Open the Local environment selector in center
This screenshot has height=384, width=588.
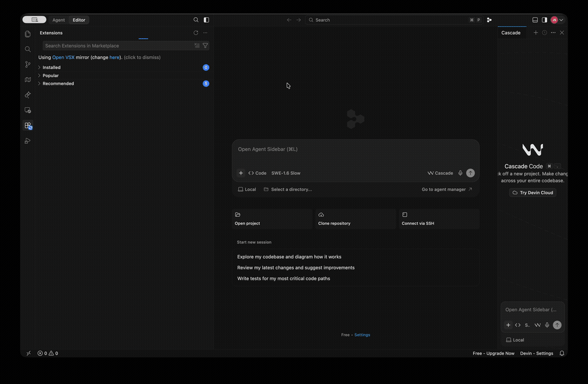point(247,189)
